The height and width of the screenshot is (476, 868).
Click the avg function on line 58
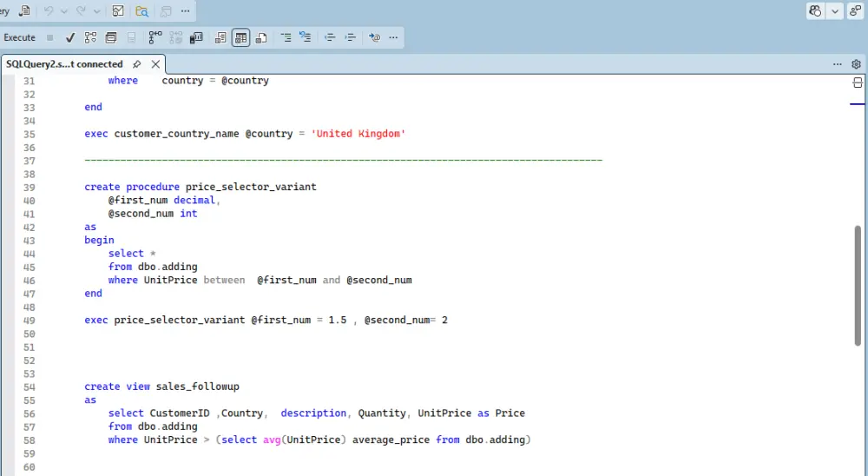(272, 440)
